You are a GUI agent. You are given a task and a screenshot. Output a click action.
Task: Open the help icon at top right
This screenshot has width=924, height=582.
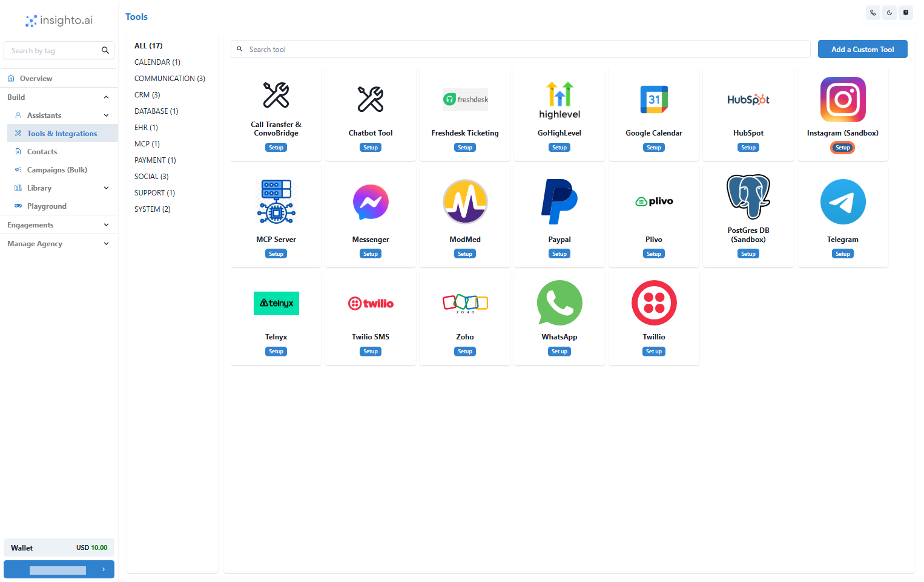tap(906, 12)
